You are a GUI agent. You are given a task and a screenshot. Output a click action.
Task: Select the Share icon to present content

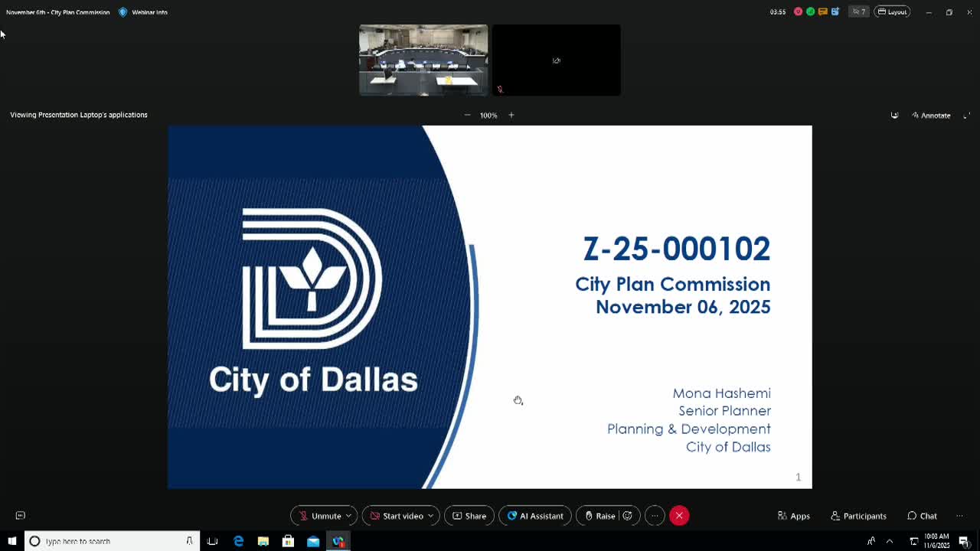click(x=469, y=516)
